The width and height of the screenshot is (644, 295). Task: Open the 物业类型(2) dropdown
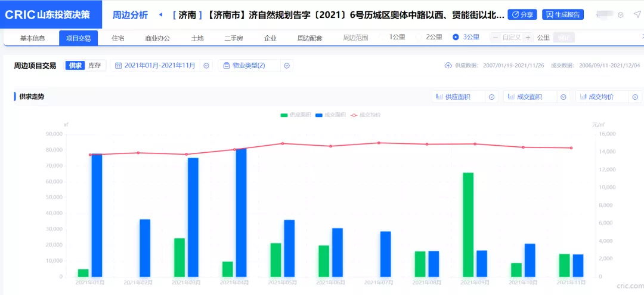255,66
